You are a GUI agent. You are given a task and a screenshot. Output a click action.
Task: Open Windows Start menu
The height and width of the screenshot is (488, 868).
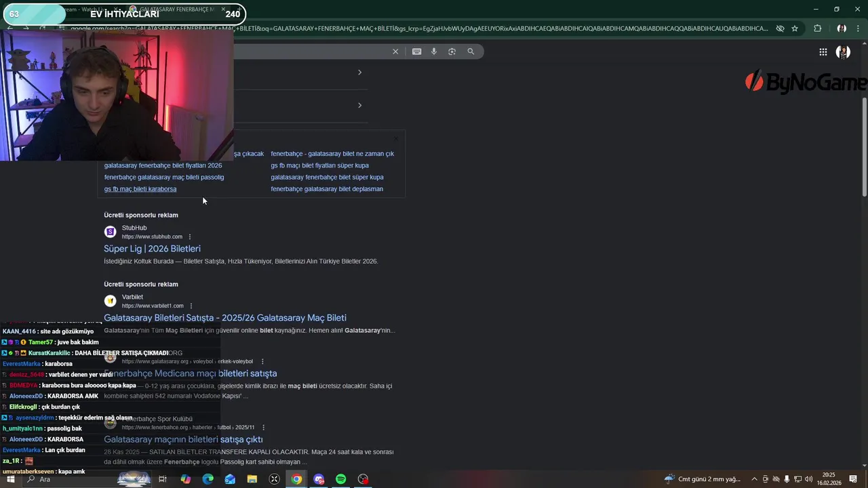tap(10, 479)
